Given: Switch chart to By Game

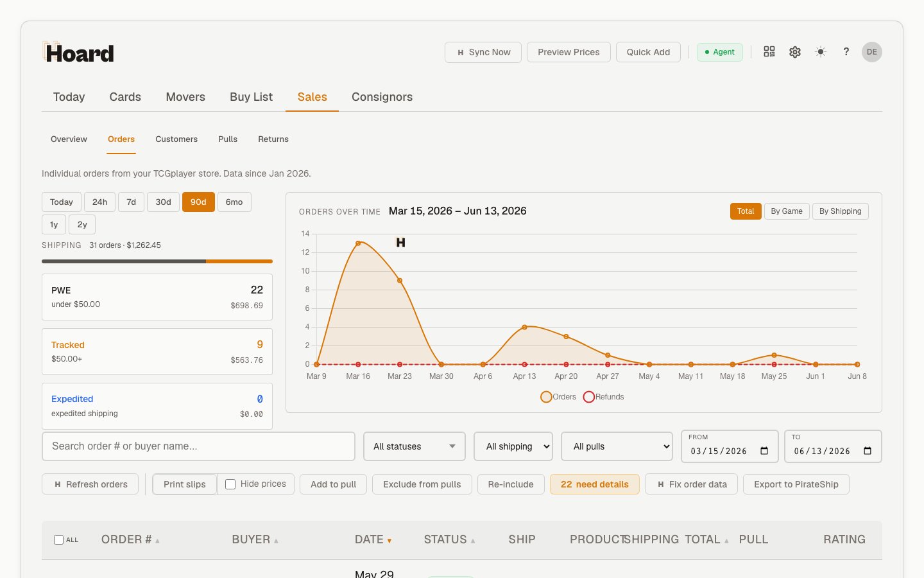Looking at the screenshot, I should tap(787, 211).
